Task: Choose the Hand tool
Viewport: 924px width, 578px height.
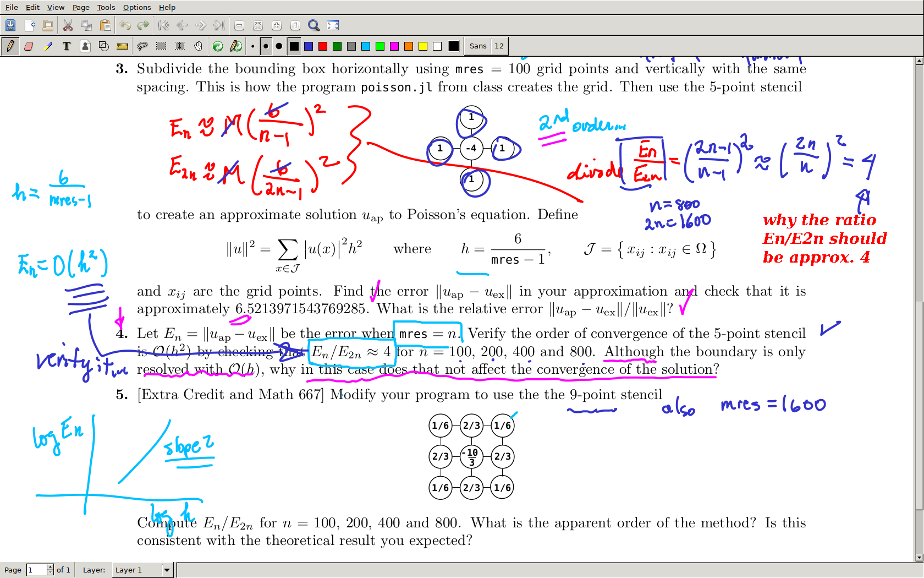Action: pos(198,46)
